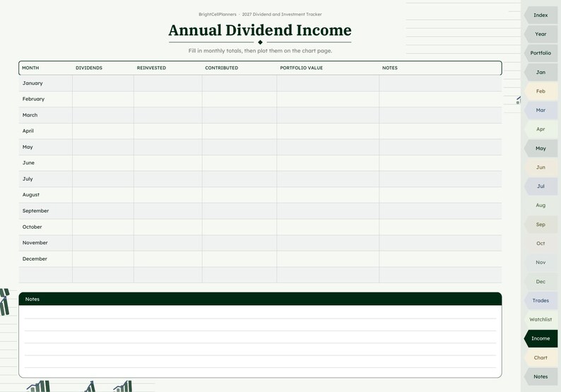Jump to the Dec tab
Viewport: 561px width, 392px height.
click(x=541, y=282)
